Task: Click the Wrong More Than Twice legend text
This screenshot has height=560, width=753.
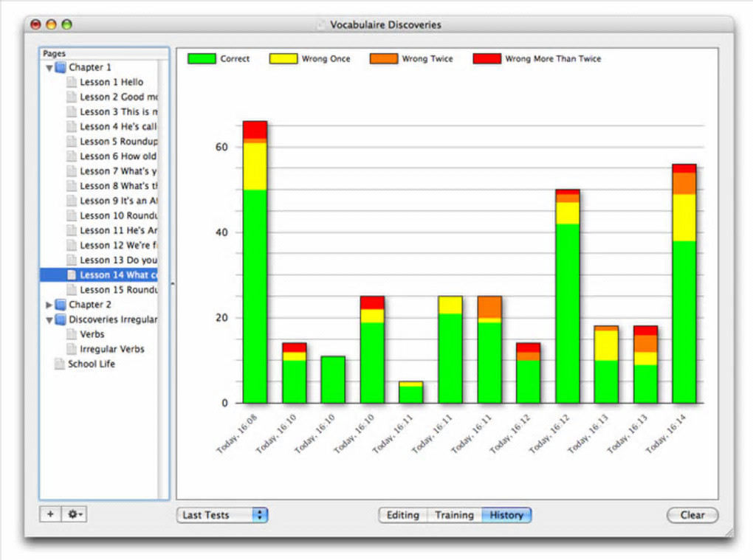Action: [553, 58]
